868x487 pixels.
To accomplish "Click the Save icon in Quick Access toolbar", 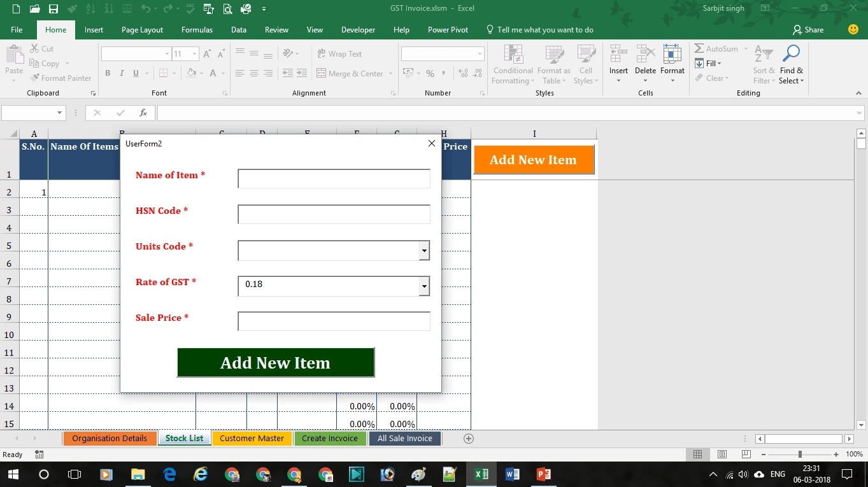I will click(x=53, y=9).
